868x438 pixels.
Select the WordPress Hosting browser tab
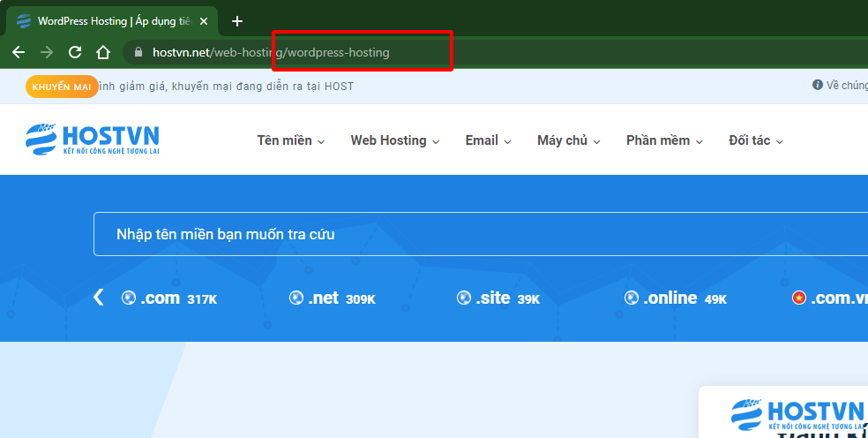pyautogui.click(x=112, y=21)
